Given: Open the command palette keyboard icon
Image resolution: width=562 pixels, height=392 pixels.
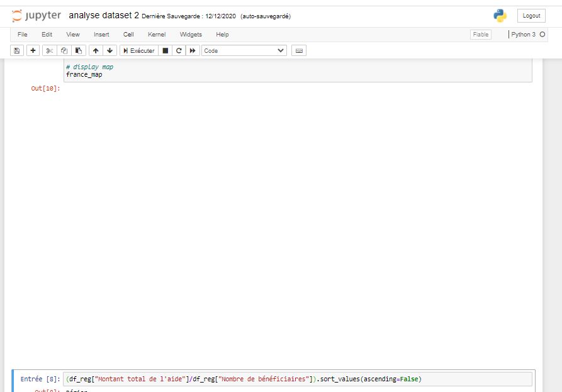Looking at the screenshot, I should click(x=299, y=50).
